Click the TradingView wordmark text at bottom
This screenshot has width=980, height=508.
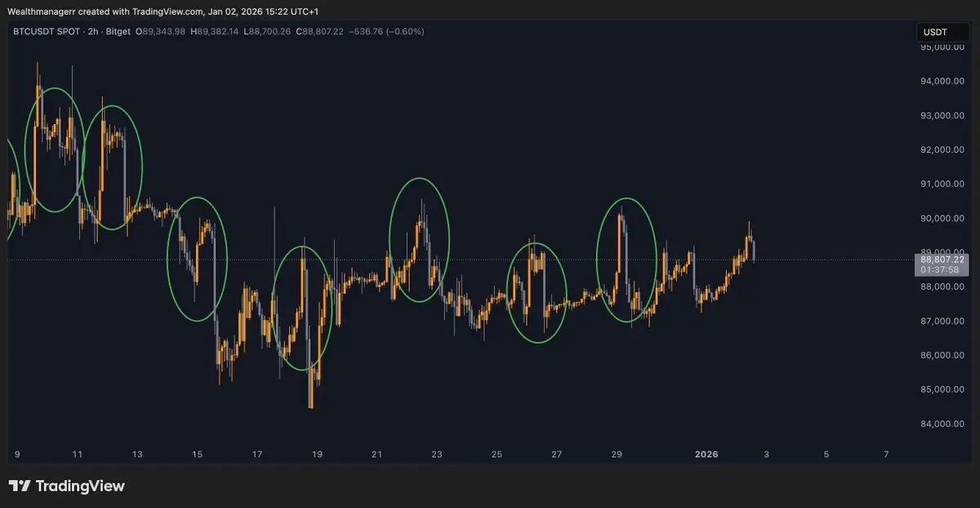[x=80, y=486]
